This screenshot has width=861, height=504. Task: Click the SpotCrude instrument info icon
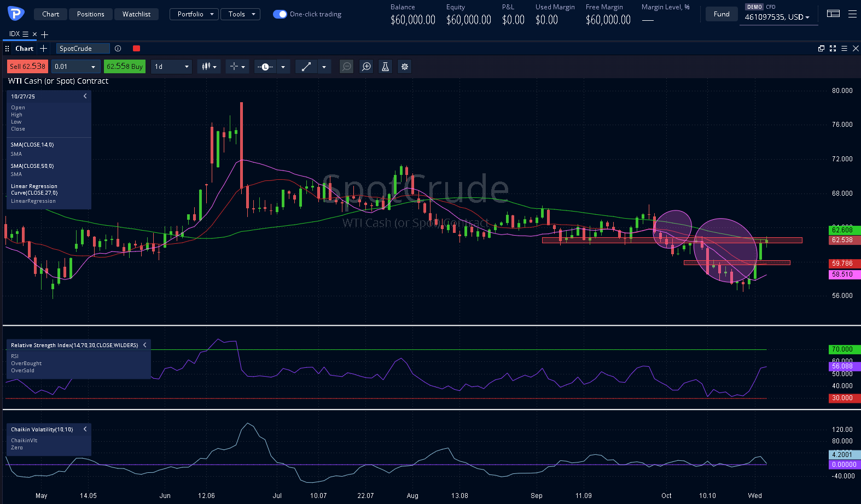pos(118,49)
